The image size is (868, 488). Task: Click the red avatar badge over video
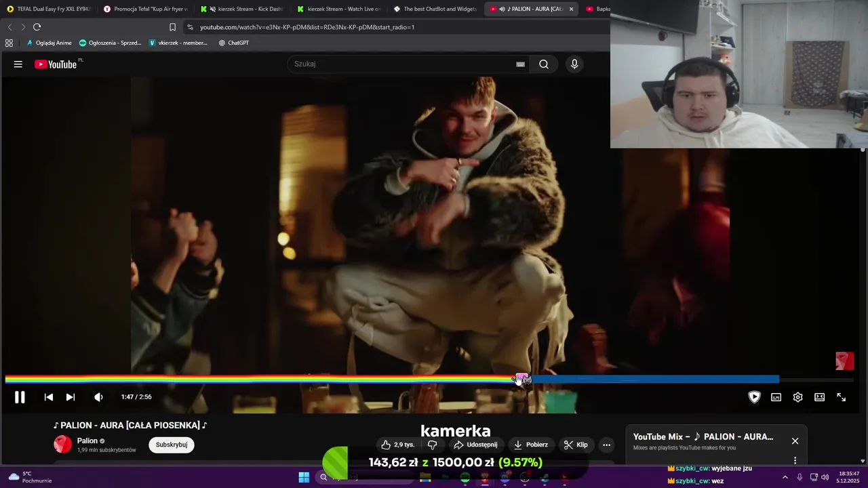pyautogui.click(x=844, y=361)
